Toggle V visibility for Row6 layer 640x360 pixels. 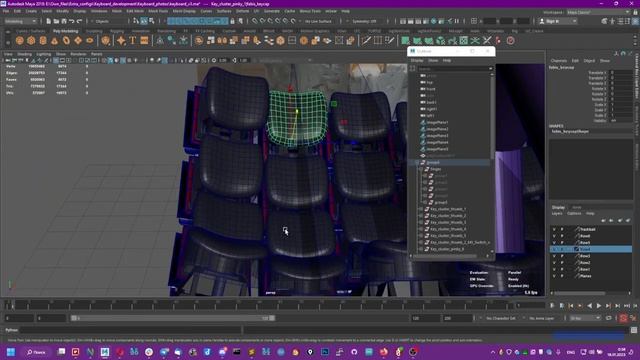(554, 236)
